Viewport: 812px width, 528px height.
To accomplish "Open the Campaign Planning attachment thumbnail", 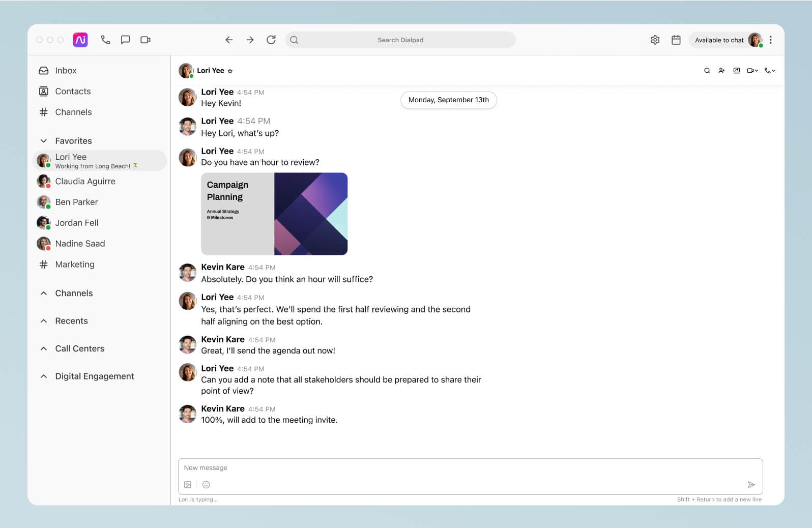I will tap(274, 214).
